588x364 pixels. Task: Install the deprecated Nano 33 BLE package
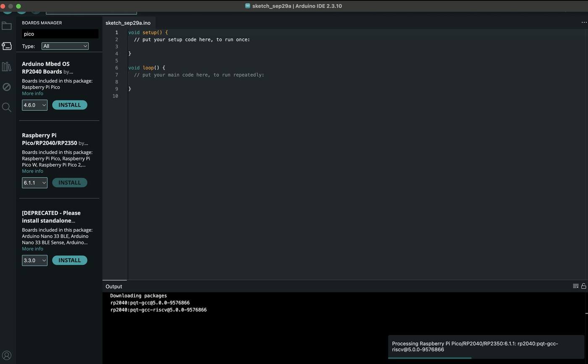click(x=70, y=260)
